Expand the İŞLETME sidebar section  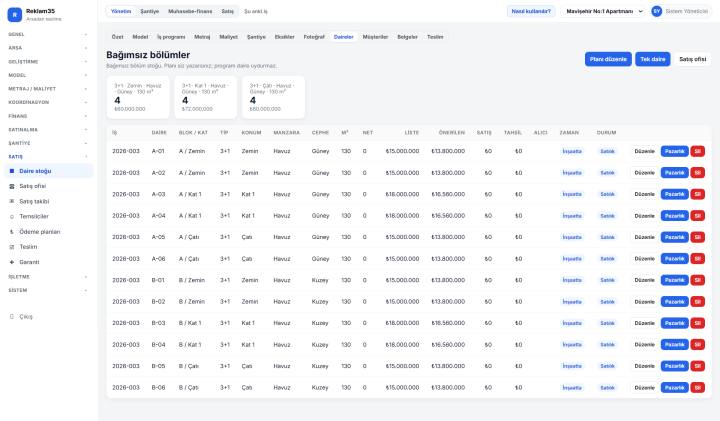48,277
